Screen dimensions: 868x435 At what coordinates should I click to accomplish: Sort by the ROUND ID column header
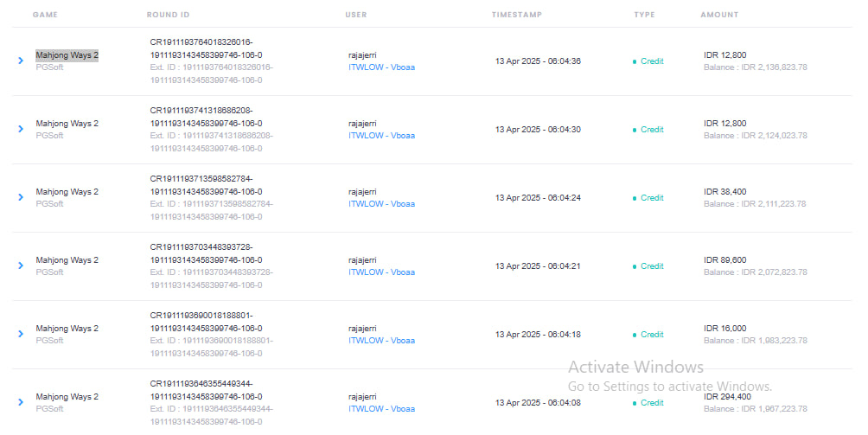coord(168,15)
